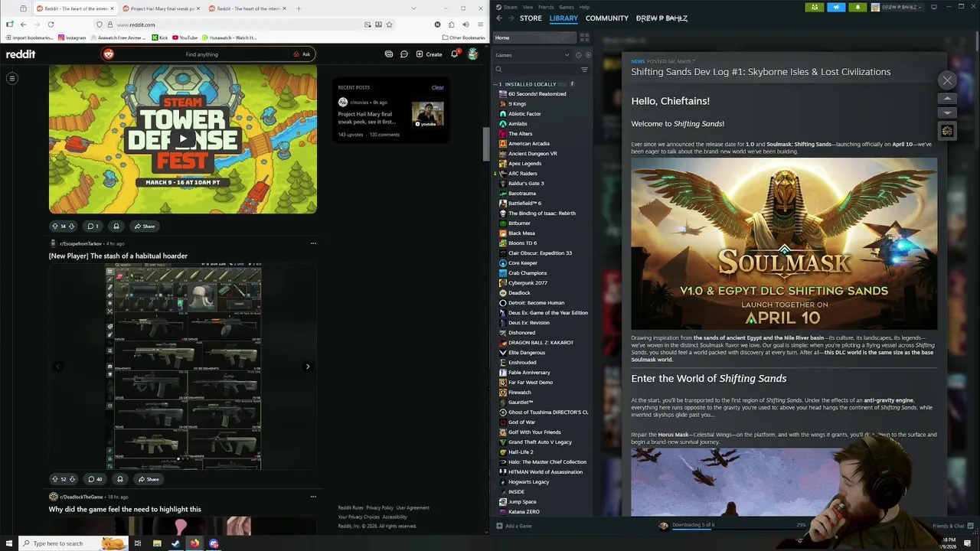980x551 pixels.
Task: Click Steam library recent clock filter icon
Action: click(578, 55)
